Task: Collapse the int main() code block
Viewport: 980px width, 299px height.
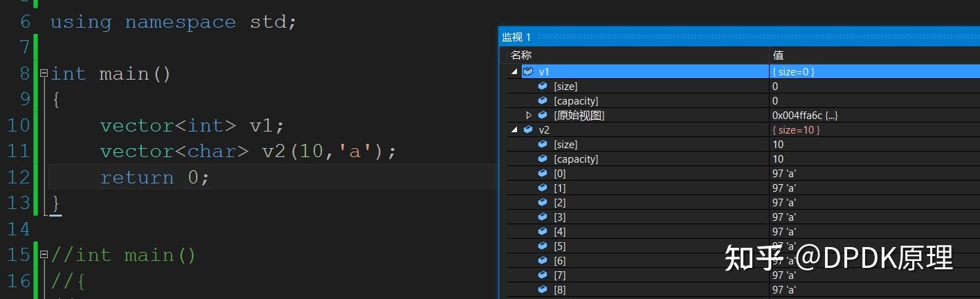Action: [x=44, y=73]
